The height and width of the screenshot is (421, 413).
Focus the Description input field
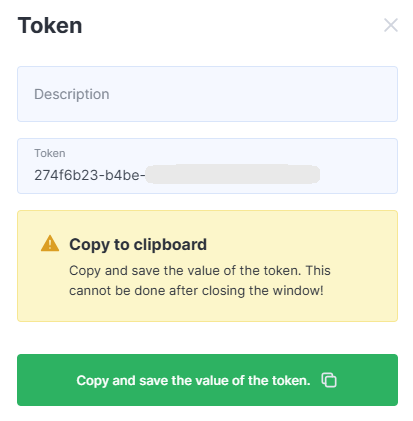click(x=207, y=94)
